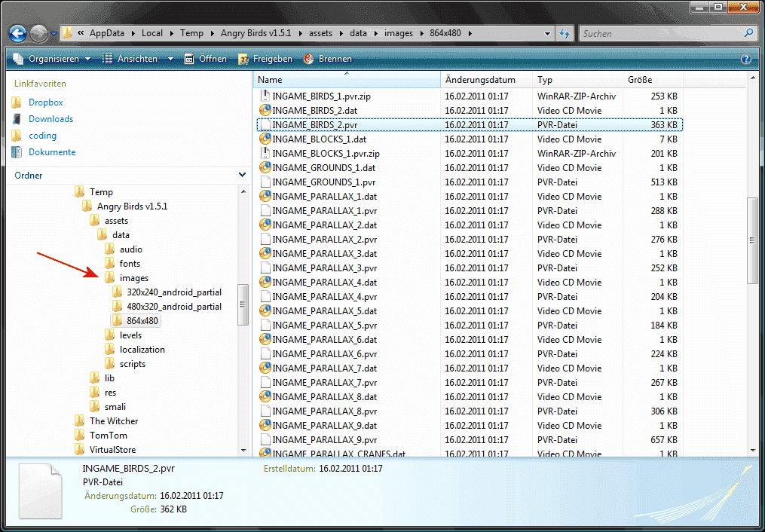
Task: Click the INGAME_GROUNDS_1.dat file icon
Action: 265,168
